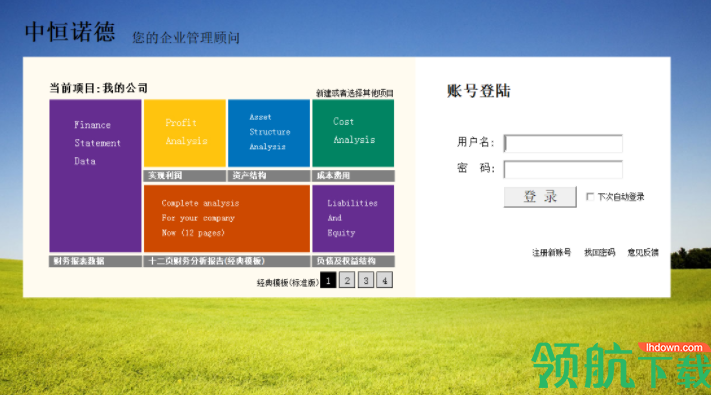Select template page 2
The width and height of the screenshot is (711, 395).
click(x=347, y=280)
